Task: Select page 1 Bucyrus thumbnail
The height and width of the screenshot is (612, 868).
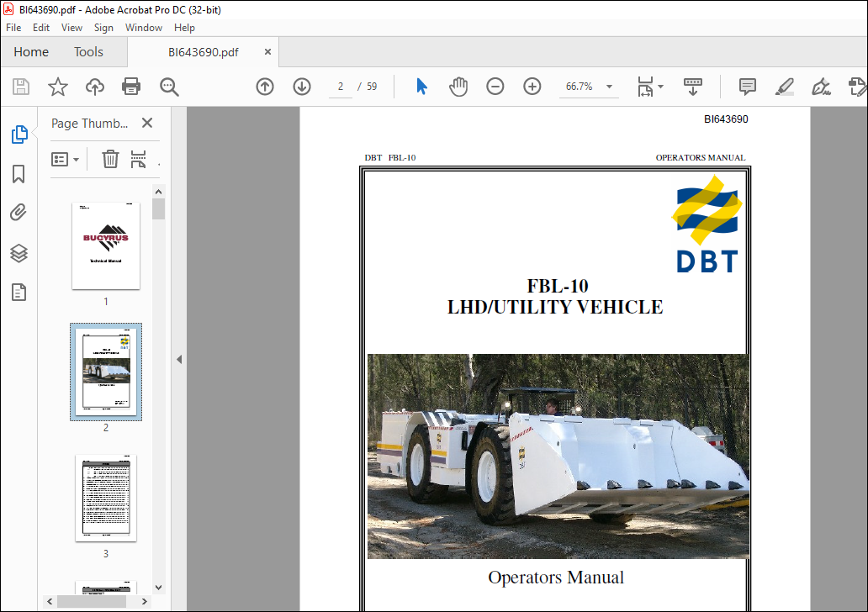Action: coord(106,245)
